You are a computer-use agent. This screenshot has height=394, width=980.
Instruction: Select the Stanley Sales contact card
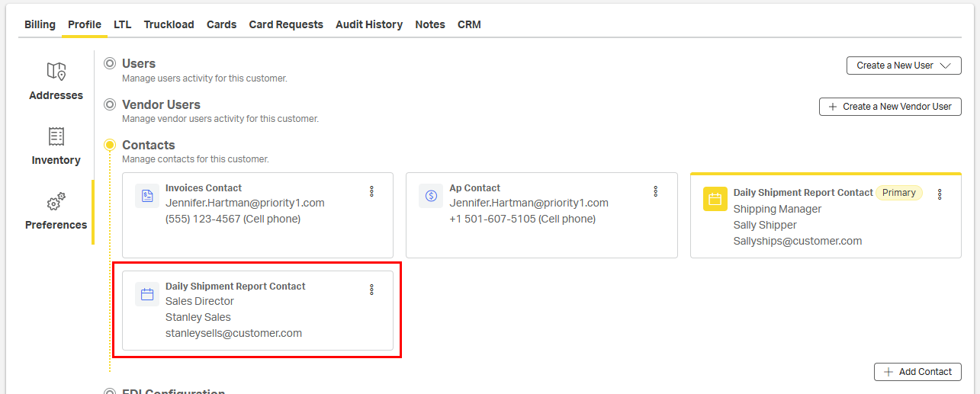258,320
